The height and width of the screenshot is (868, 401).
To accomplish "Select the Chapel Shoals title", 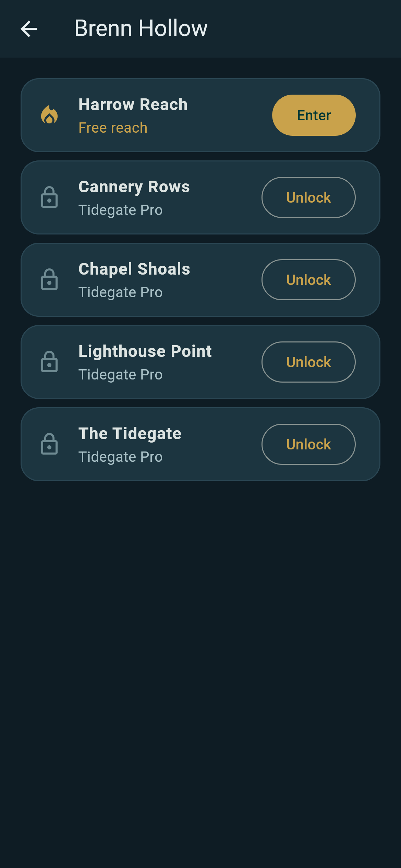I will [134, 269].
